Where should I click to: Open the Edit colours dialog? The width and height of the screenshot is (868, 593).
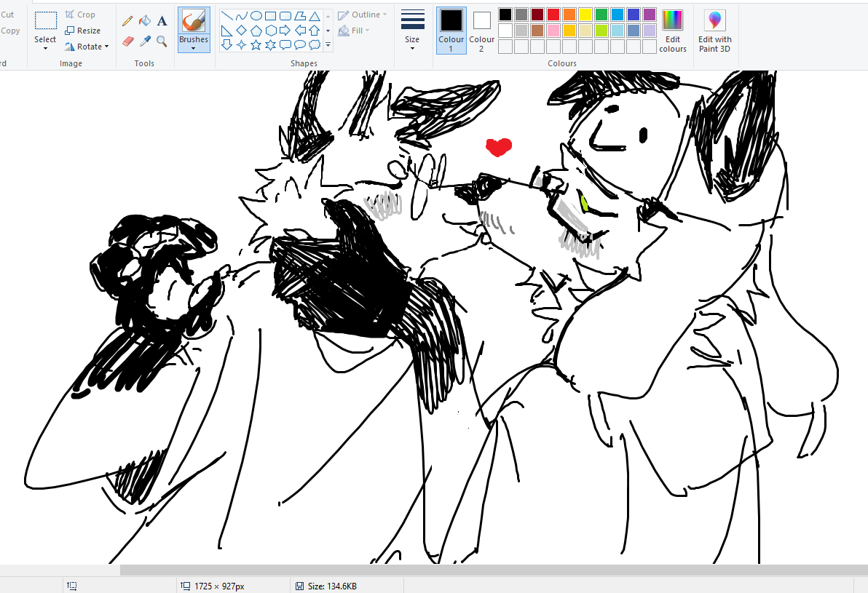673,31
